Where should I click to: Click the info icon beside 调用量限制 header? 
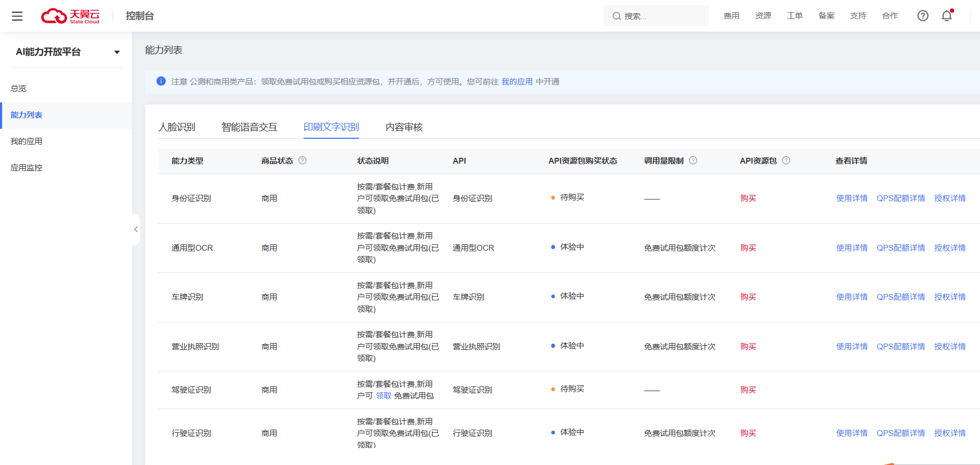(693, 160)
